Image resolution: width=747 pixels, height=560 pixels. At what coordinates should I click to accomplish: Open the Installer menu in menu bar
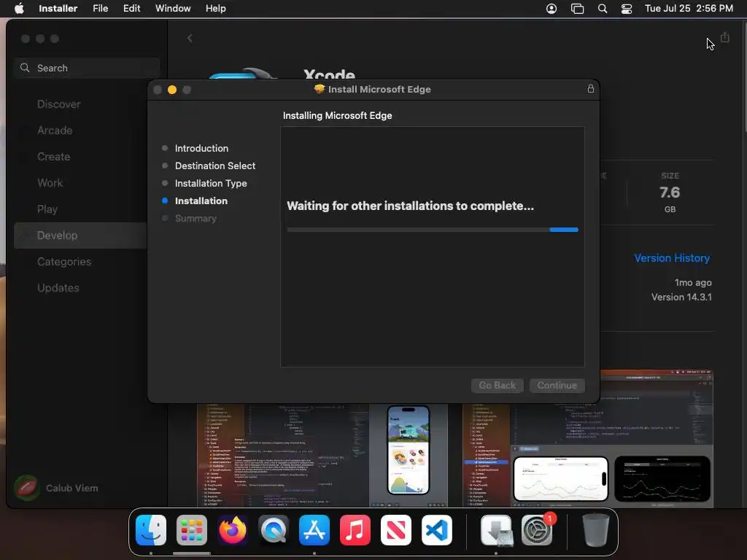[58, 9]
